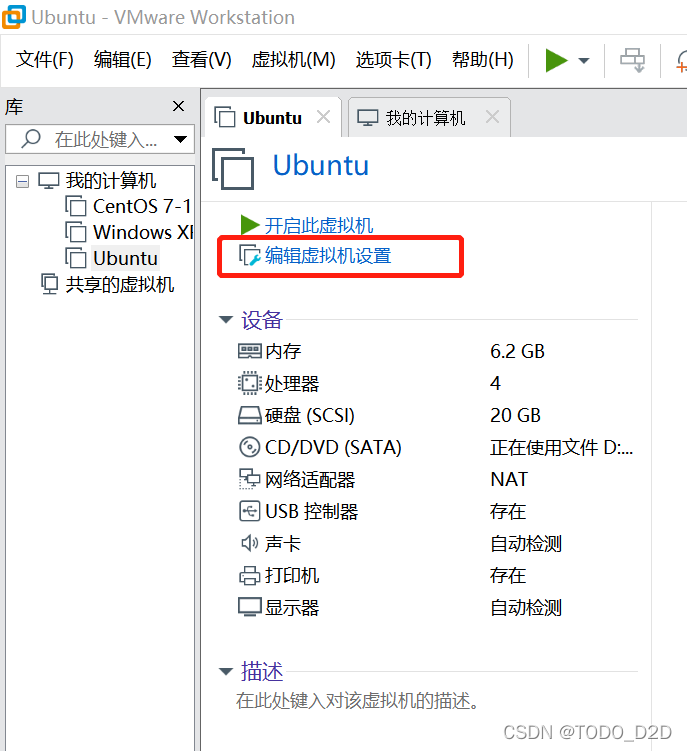Click the 正在使用文件 D:... value
Image resolution: width=687 pixels, height=751 pixels.
pyautogui.click(x=561, y=448)
